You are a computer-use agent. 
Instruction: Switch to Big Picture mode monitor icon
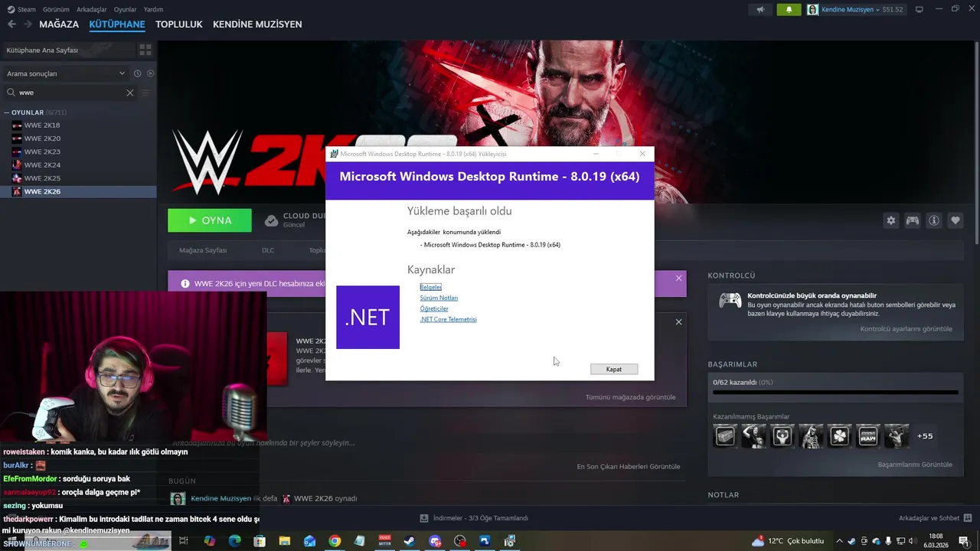920,9
